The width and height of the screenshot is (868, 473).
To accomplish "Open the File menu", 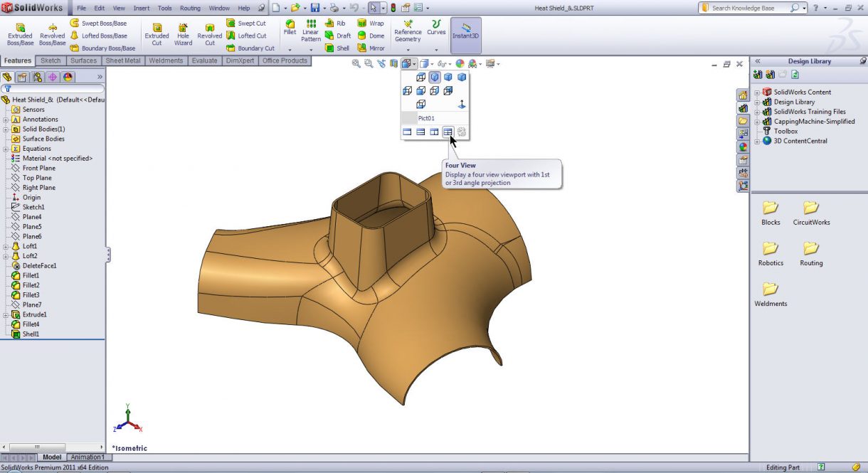I will tap(82, 9).
